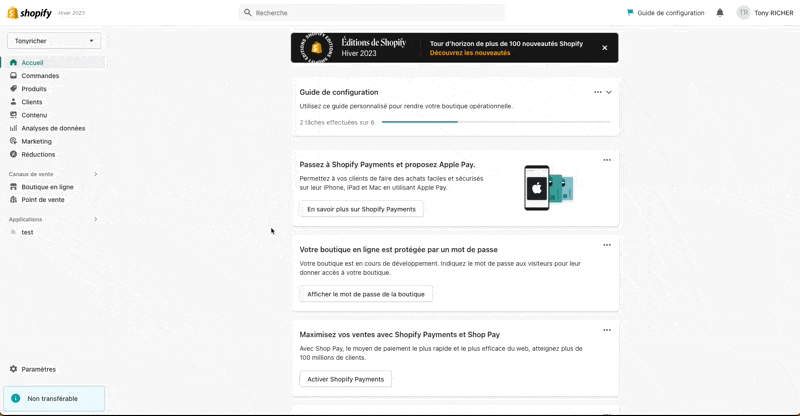The image size is (800, 416).
Task: Open options for Apple Pay card
Action: click(x=607, y=160)
